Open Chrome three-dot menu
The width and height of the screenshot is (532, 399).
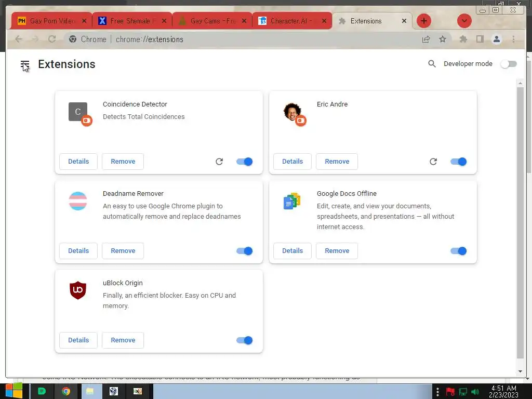coord(513,39)
